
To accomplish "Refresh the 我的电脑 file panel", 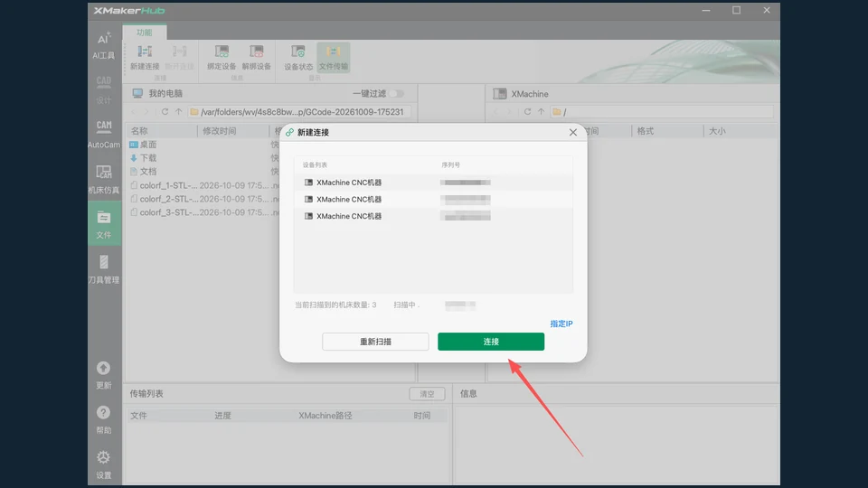I will click(165, 112).
